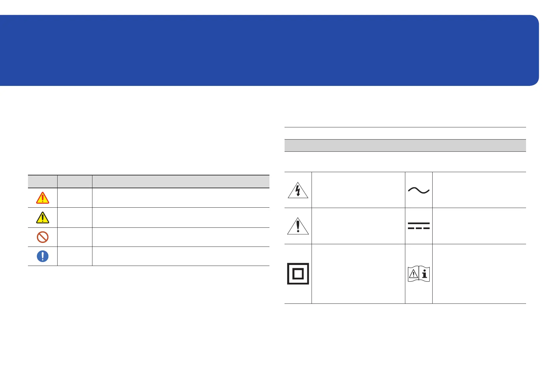Click the large blue header banner
554x392 pixels.
(269, 50)
